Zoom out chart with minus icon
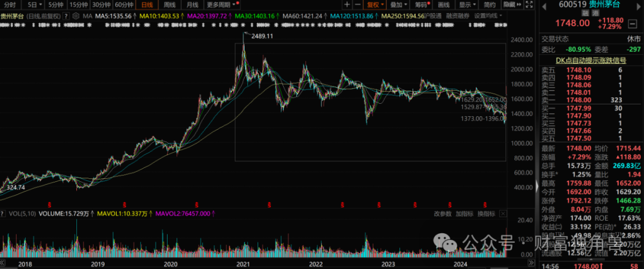This screenshot has height=269, width=644. tap(358, 5)
